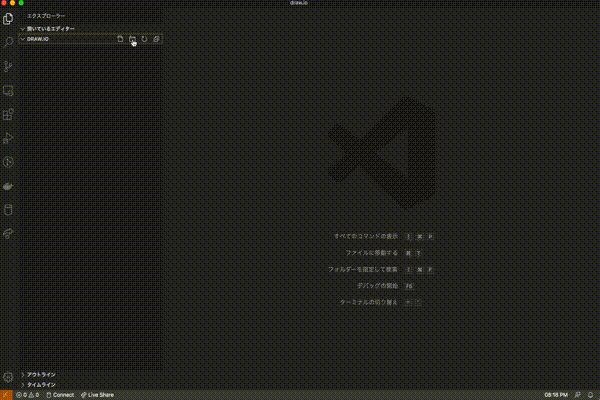Expand the アウトライン section

tap(38, 375)
